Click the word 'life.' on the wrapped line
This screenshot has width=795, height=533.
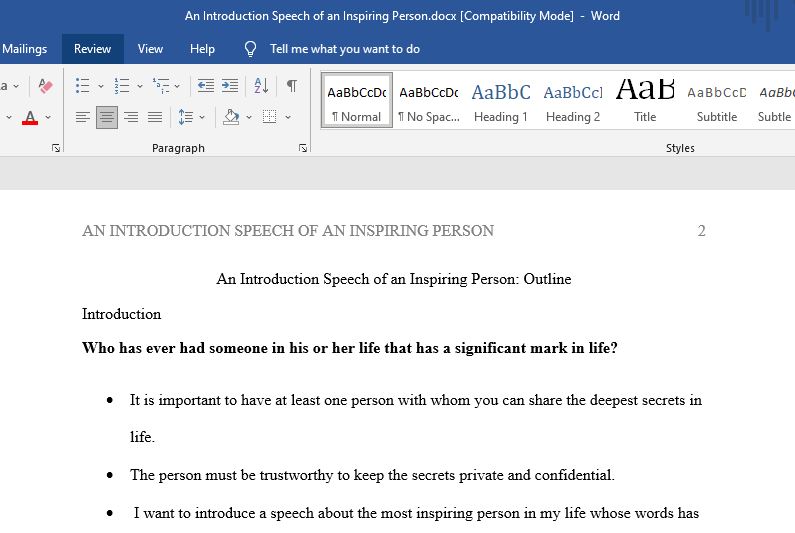coord(142,437)
